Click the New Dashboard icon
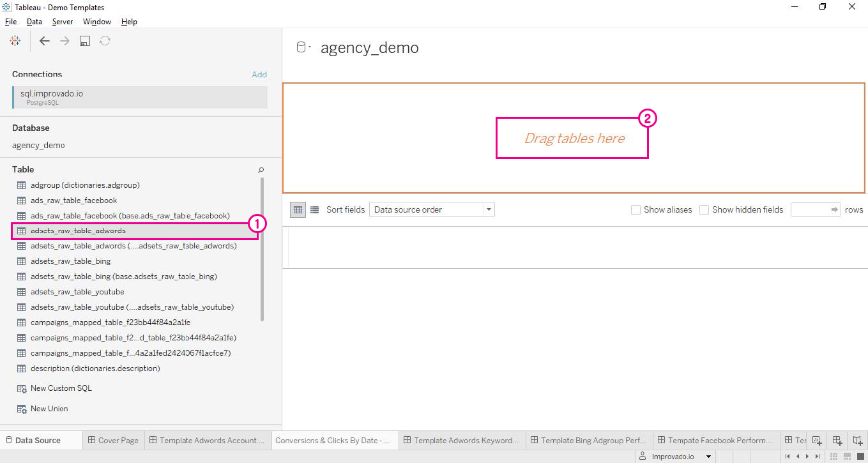This screenshot has width=868, height=463. pos(837,440)
